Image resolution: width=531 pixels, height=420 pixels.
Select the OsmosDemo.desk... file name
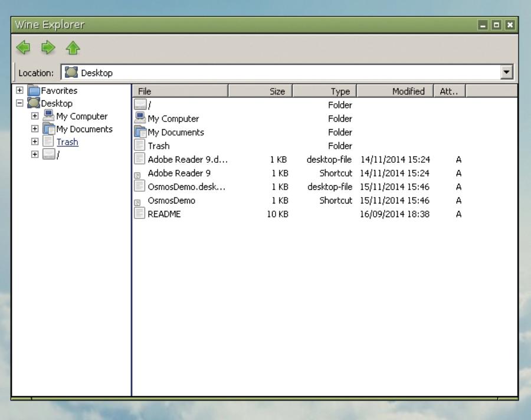[186, 186]
